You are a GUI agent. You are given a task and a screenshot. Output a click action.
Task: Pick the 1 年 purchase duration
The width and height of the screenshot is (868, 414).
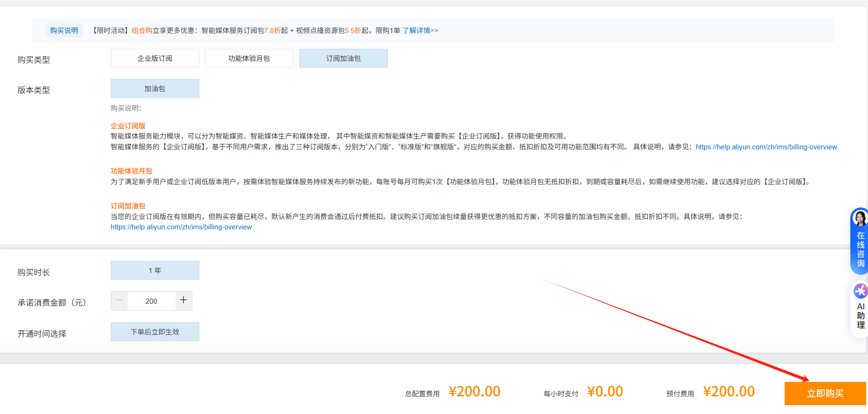point(155,271)
